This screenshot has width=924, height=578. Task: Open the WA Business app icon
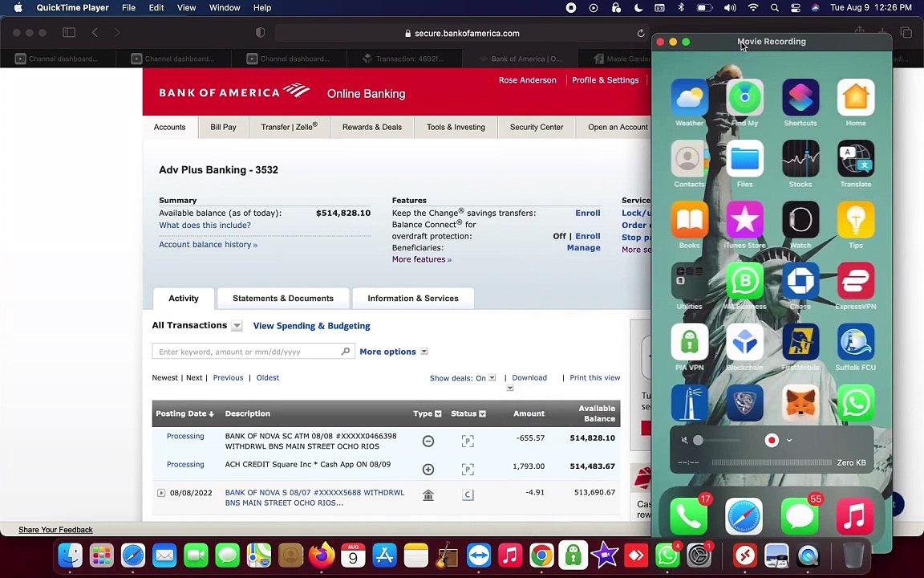coord(745,281)
